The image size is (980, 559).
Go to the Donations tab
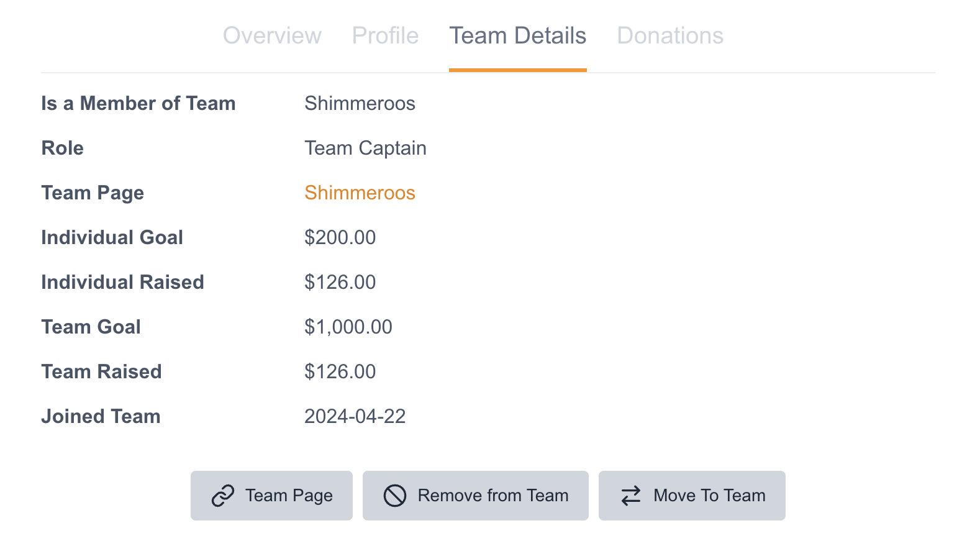pyautogui.click(x=670, y=36)
